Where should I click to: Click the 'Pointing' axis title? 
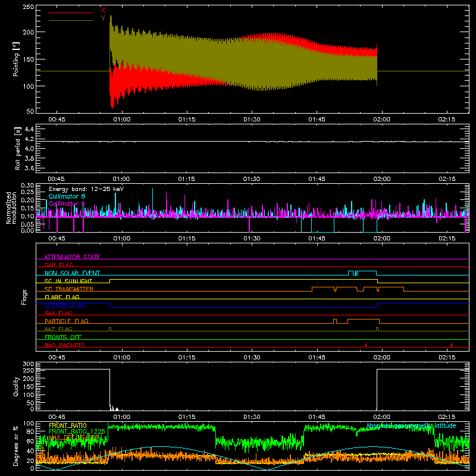coord(16,59)
